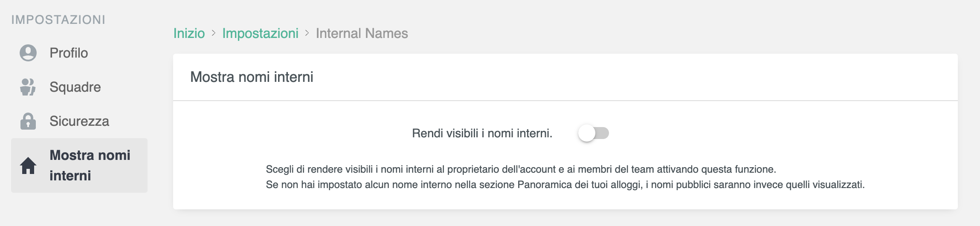Navigate to Inizio via the breadcrumb
980x226 pixels.
pyautogui.click(x=189, y=33)
